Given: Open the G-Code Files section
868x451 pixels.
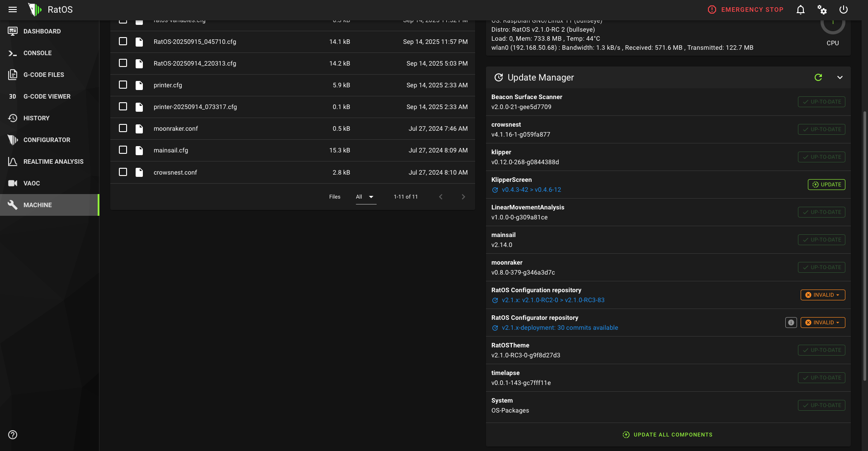Looking at the screenshot, I should tap(43, 75).
